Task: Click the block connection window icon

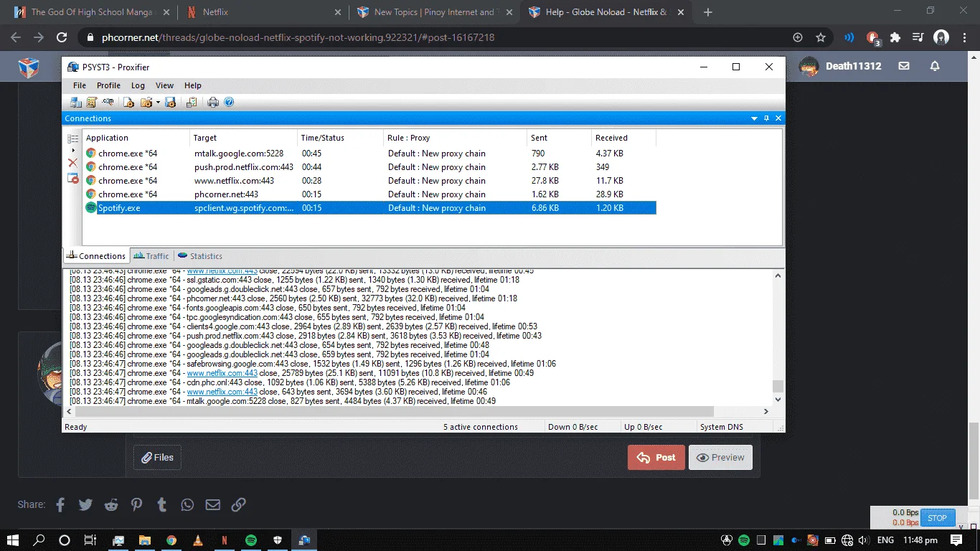Action: (x=72, y=178)
